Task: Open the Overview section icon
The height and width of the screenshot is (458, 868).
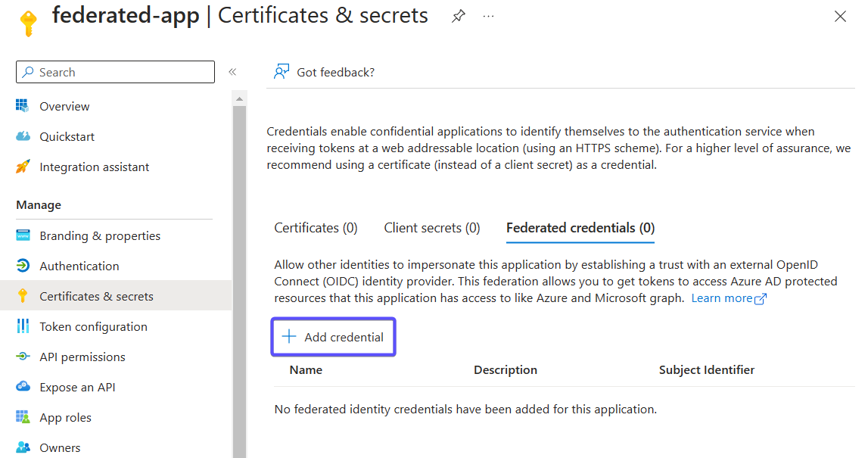Action: coord(23,106)
